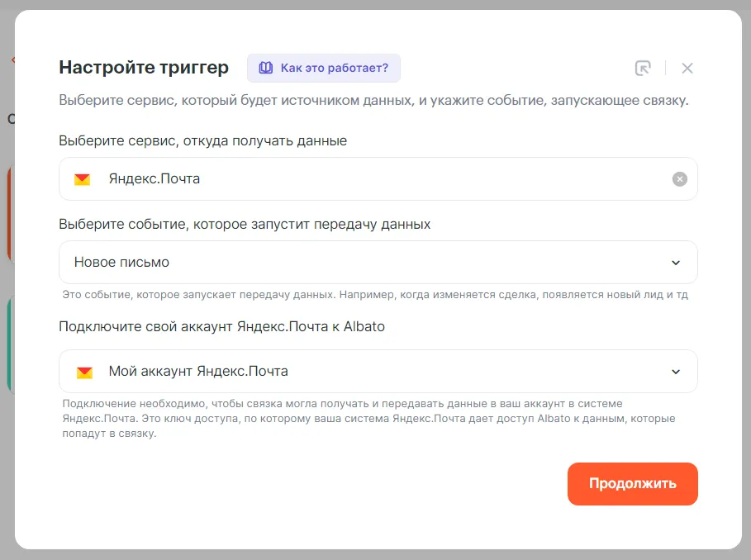This screenshot has height=560, width=751.
Task: Click the minimize-to-corner arrow icon in dialog header
Action: point(643,68)
